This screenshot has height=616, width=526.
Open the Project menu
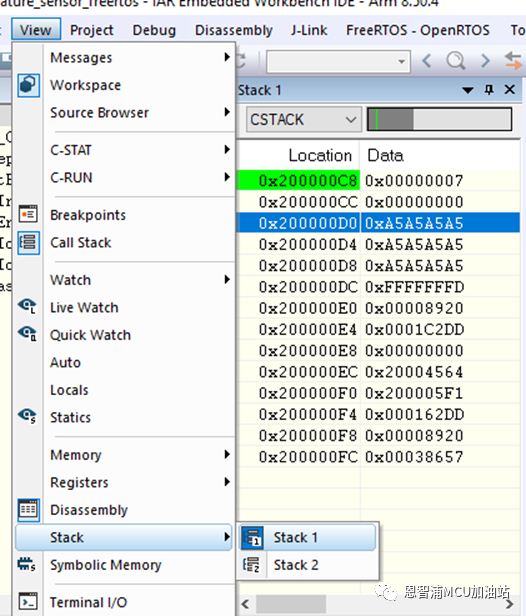click(92, 30)
